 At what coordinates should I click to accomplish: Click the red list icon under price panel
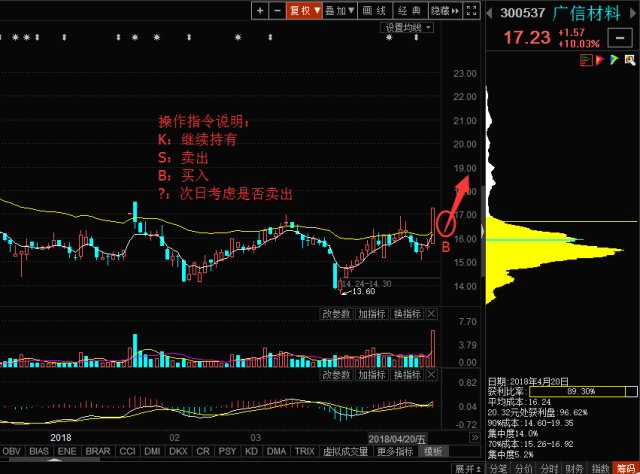pos(587,61)
